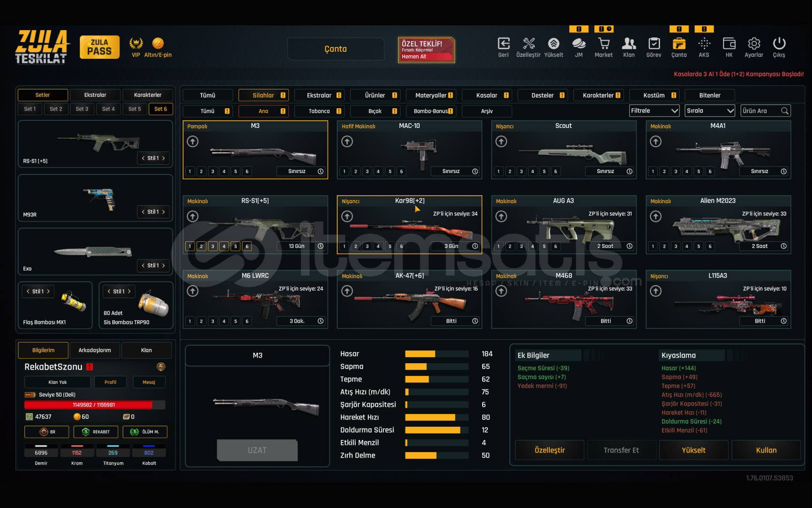Open the Arkadaşlarım tab
The width and height of the screenshot is (812, 508).
pos(95,350)
